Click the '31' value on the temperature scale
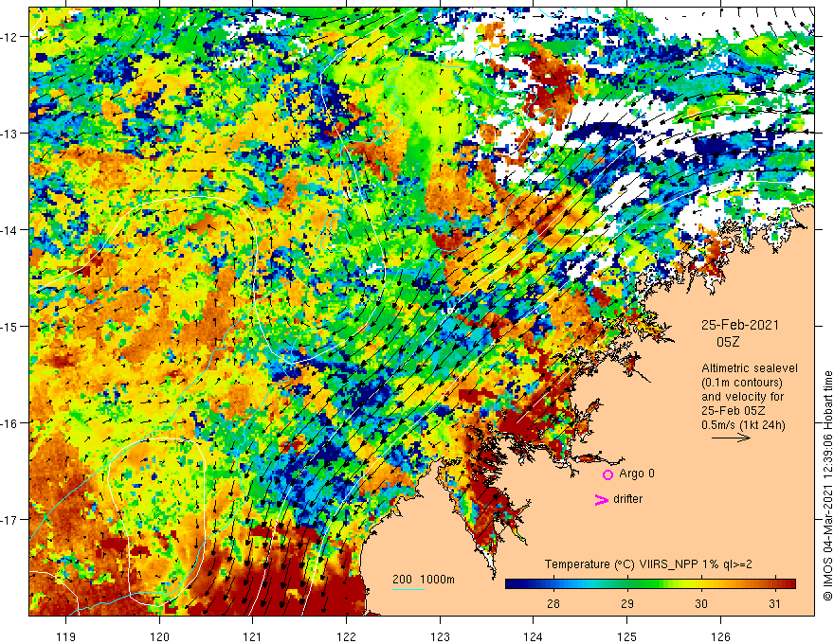The height and width of the screenshot is (644, 834). click(x=775, y=603)
